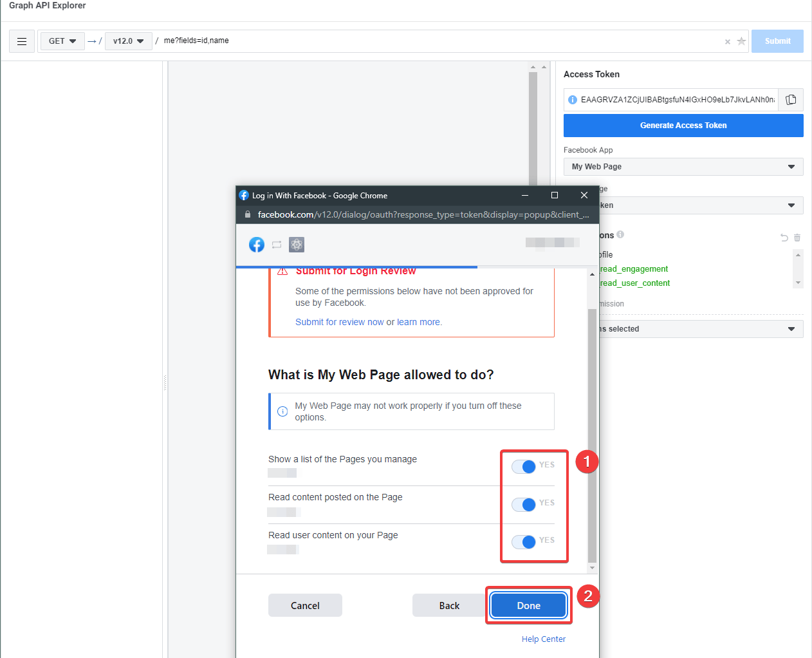Click the Submit for Login Review heading

click(356, 271)
